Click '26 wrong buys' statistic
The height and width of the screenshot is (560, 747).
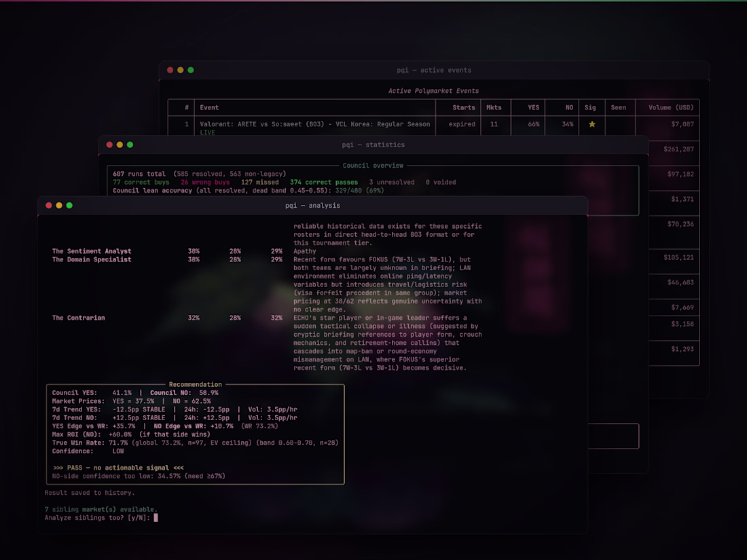pos(205,183)
